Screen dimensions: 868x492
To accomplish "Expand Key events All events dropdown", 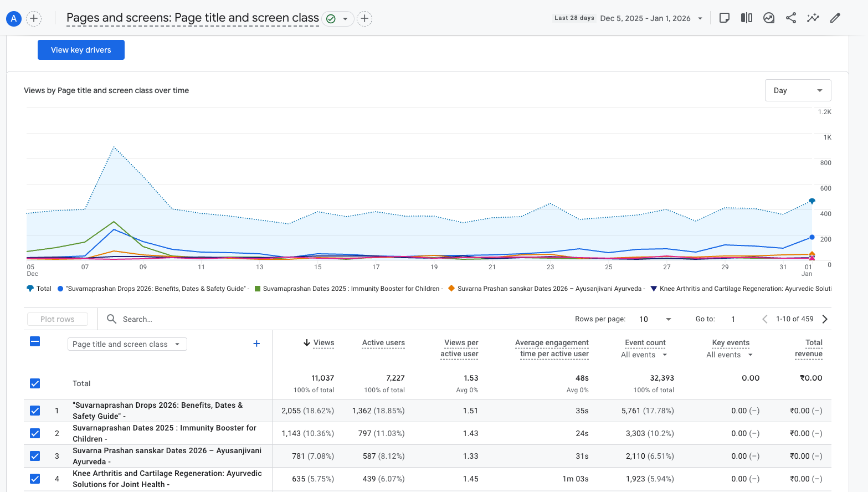I will pos(730,355).
